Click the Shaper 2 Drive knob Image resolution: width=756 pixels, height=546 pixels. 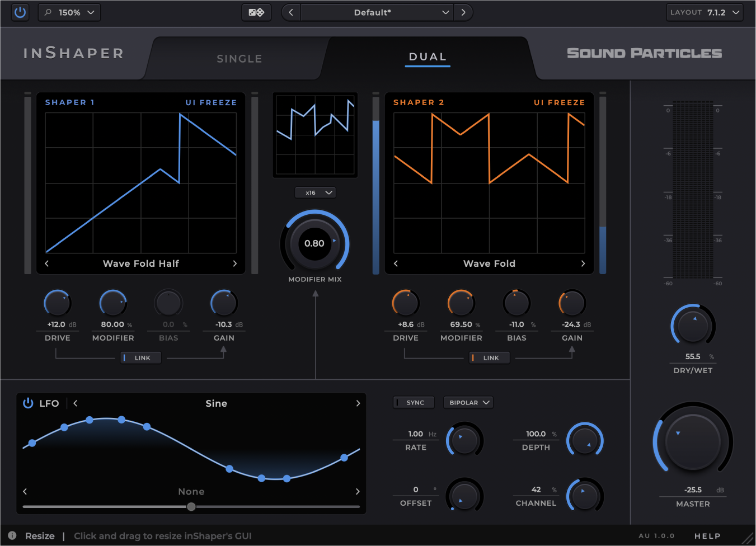pos(406,303)
